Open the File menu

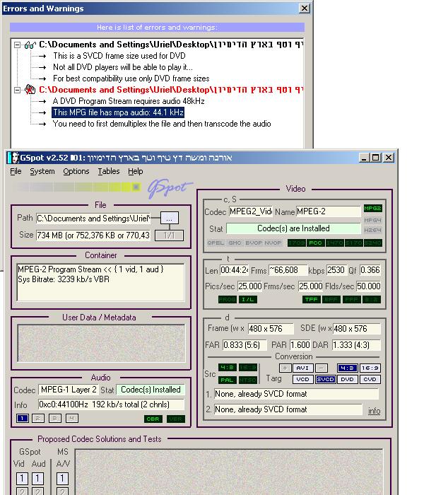pos(16,171)
